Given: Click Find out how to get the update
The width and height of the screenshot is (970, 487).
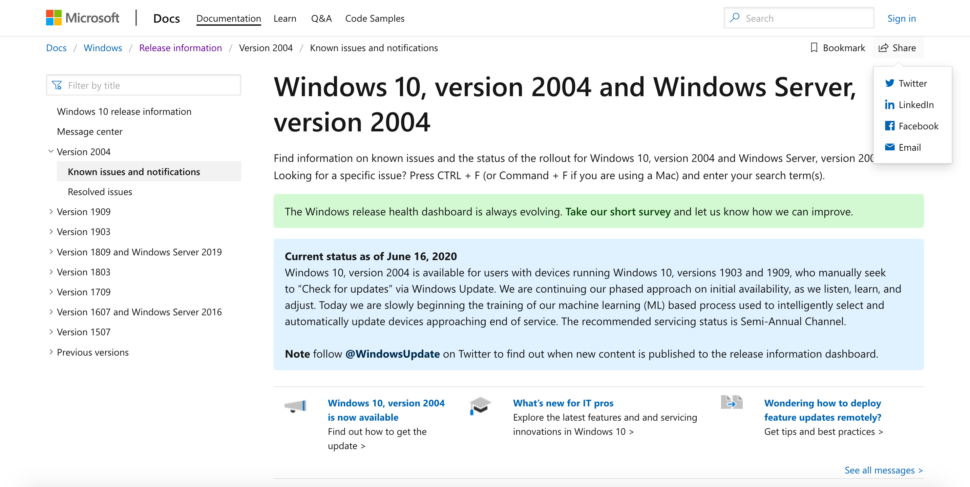Looking at the screenshot, I should (377, 439).
